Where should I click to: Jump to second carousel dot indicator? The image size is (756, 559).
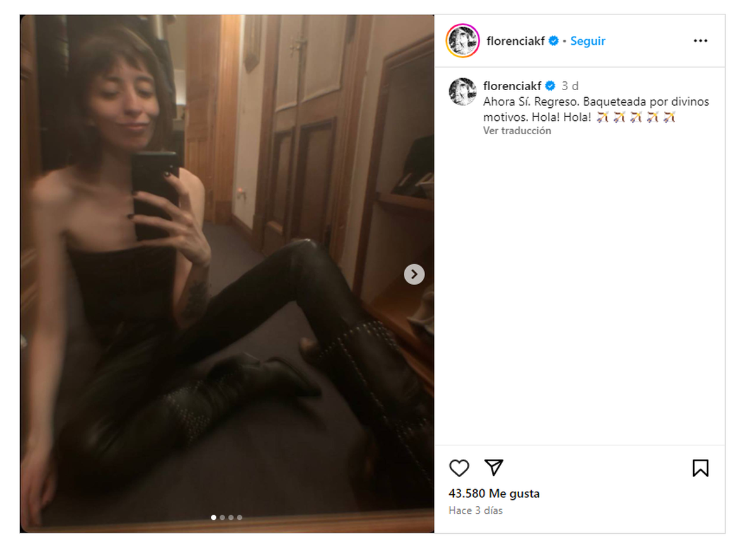pyautogui.click(x=222, y=517)
